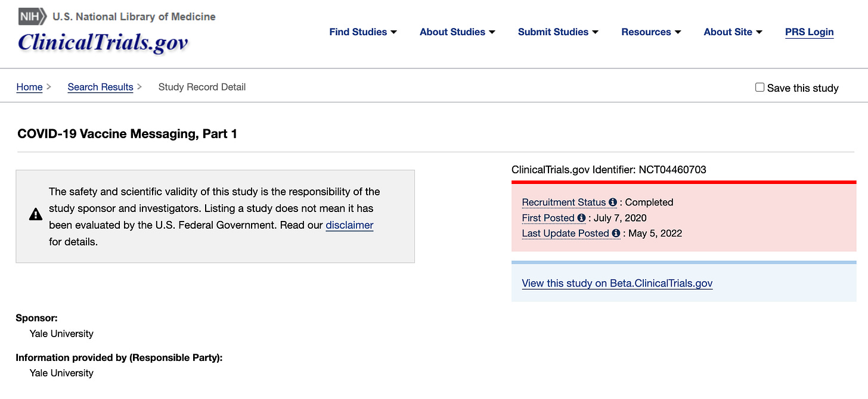Image resolution: width=868 pixels, height=399 pixels.
Task: Navigate to Home breadcrumb link
Action: pos(29,87)
